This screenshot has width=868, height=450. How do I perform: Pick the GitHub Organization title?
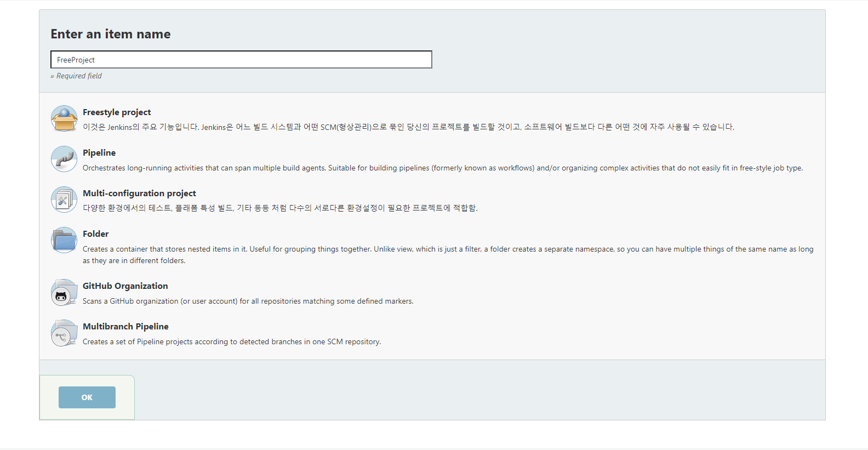[125, 286]
